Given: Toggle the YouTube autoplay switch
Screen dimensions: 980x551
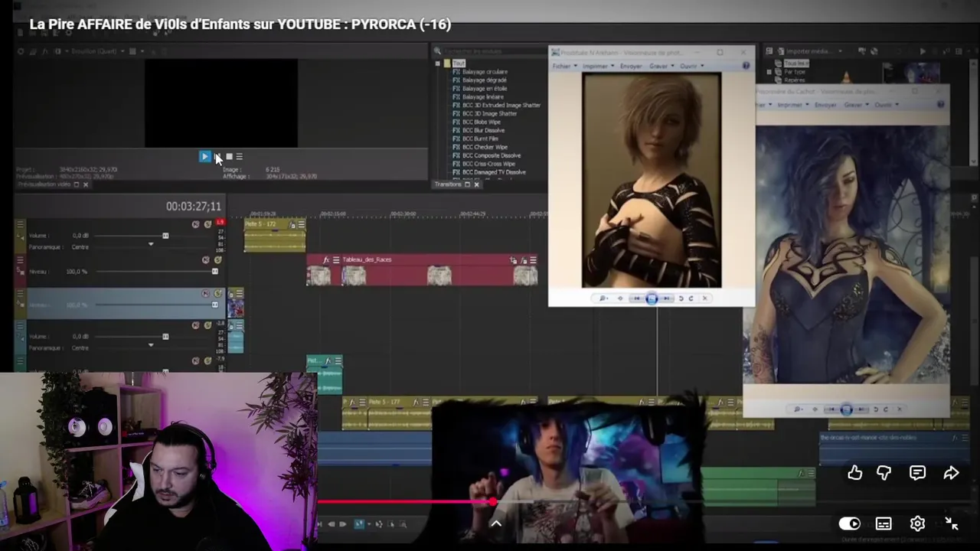Looking at the screenshot, I should 850,523.
